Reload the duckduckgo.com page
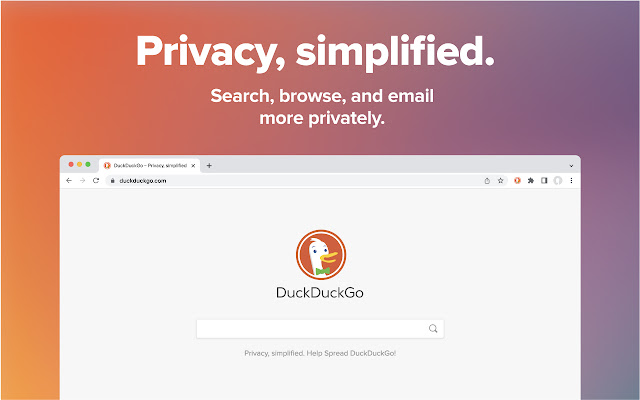 pos(96,180)
